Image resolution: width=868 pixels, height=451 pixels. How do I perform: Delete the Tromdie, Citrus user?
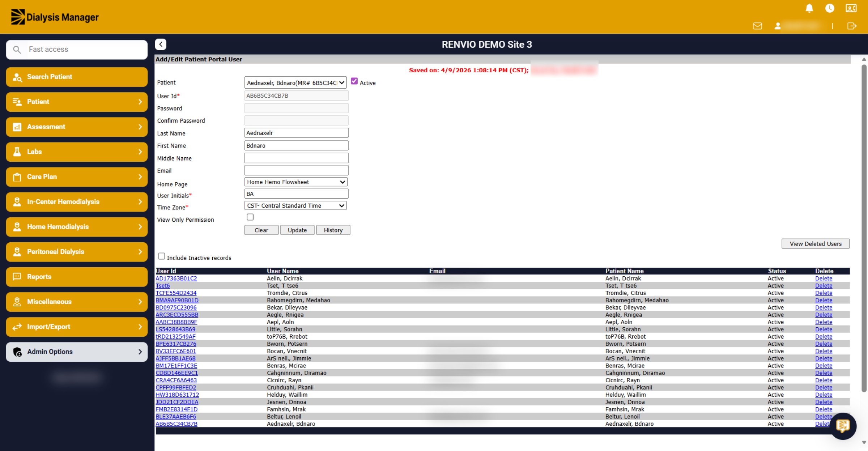click(x=824, y=293)
